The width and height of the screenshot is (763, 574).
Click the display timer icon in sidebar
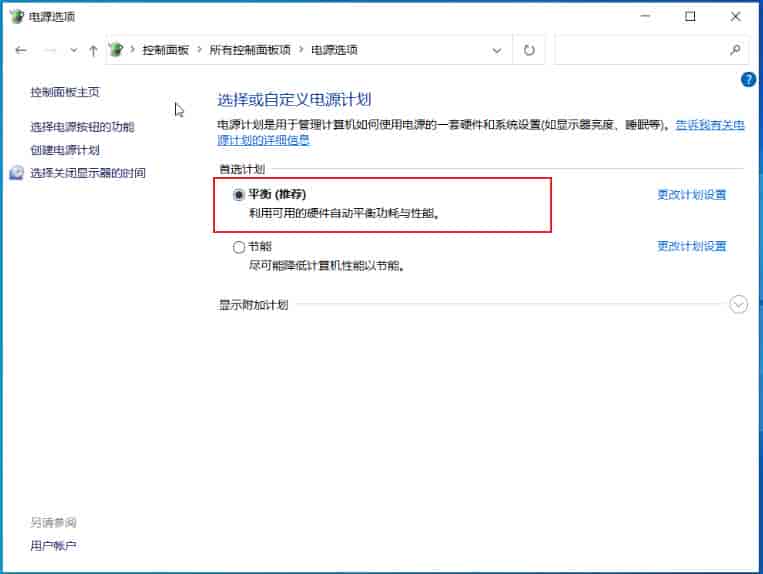tap(17, 173)
